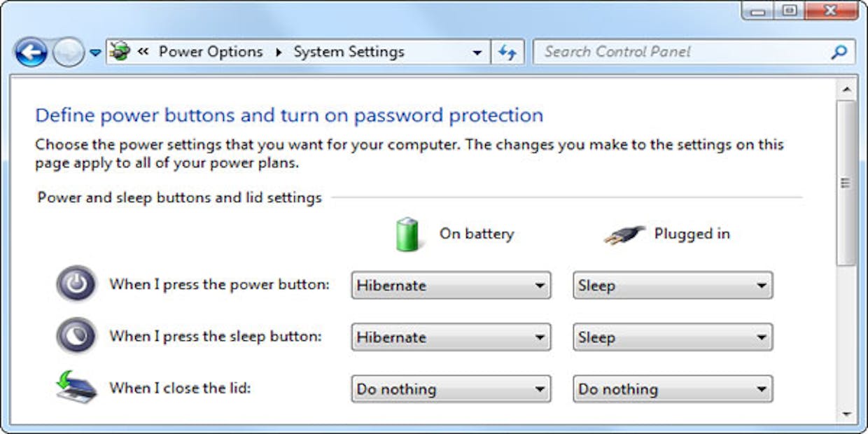The width and height of the screenshot is (868, 434).
Task: Click the sleep button moon icon
Action: click(x=76, y=336)
